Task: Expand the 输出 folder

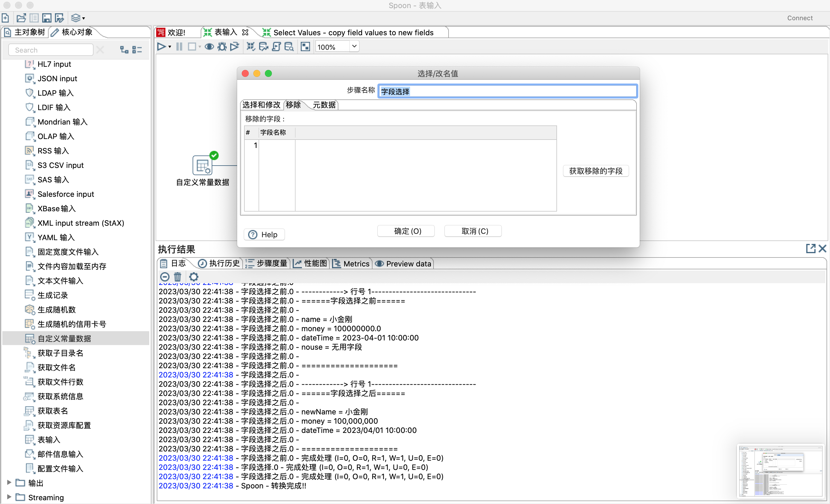Action: coord(9,482)
